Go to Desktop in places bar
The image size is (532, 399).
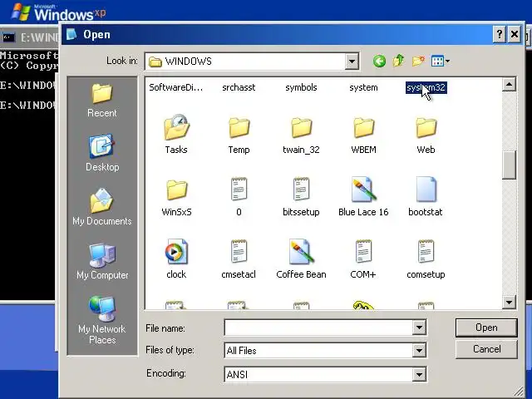(x=102, y=153)
